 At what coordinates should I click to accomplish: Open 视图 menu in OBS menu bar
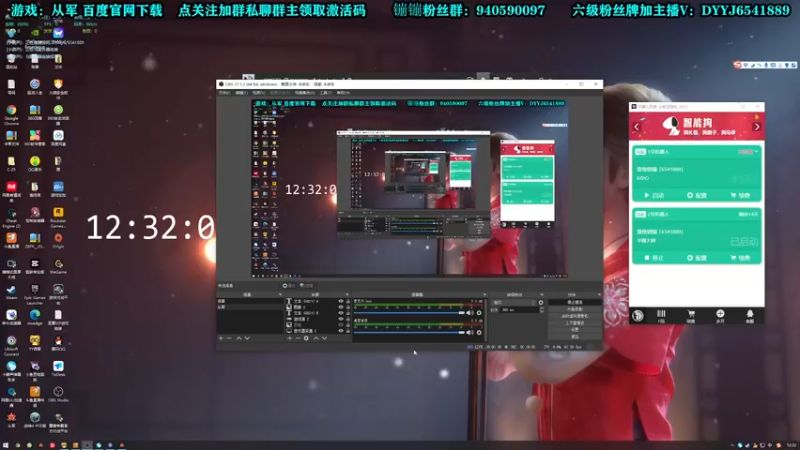tap(259, 93)
